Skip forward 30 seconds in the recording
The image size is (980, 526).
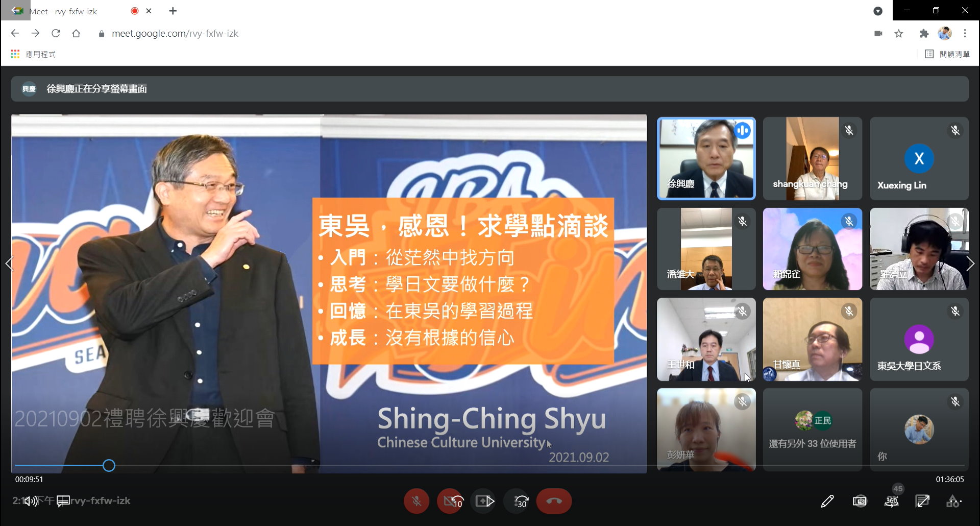coord(521,501)
